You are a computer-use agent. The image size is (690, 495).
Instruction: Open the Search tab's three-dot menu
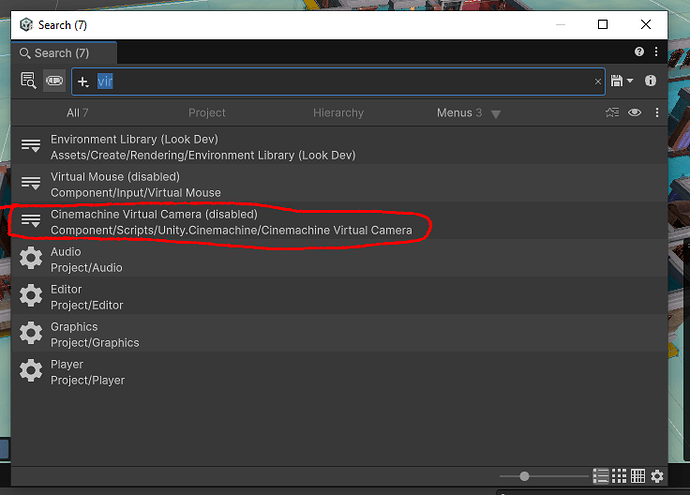click(656, 52)
